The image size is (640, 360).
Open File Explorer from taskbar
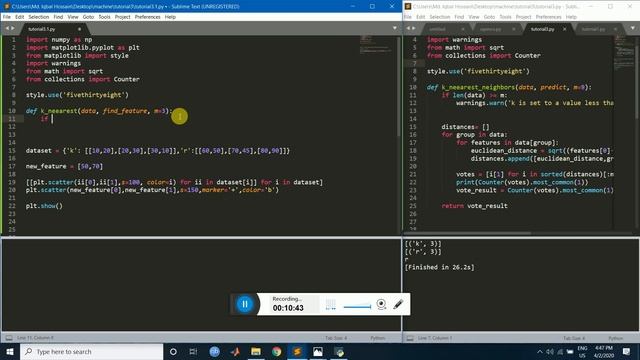coord(256,351)
